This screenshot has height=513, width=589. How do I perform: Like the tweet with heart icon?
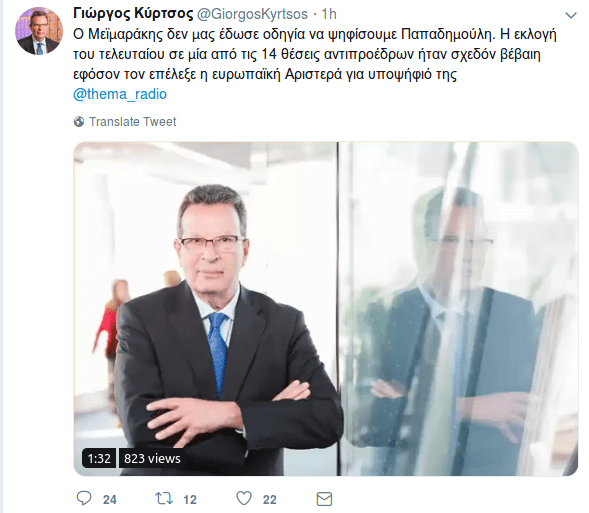point(244,499)
